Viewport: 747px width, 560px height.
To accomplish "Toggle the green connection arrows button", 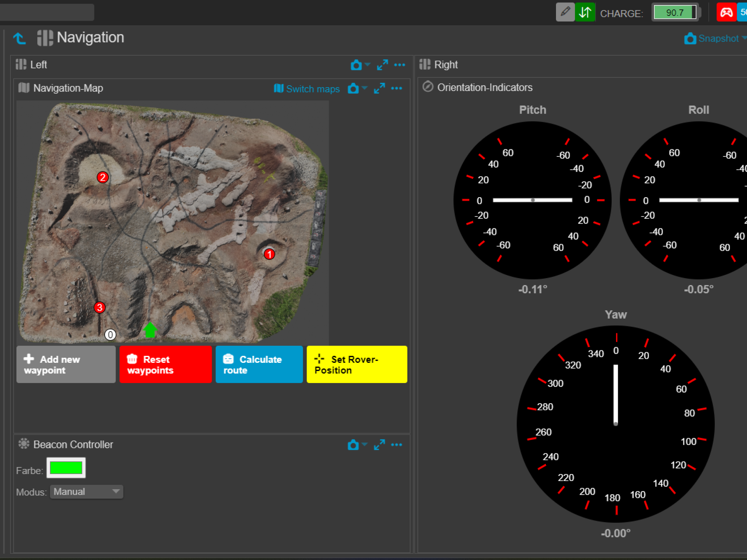I will click(585, 12).
